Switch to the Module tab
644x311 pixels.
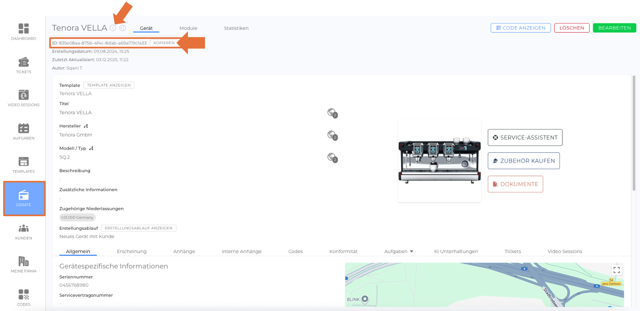(188, 28)
